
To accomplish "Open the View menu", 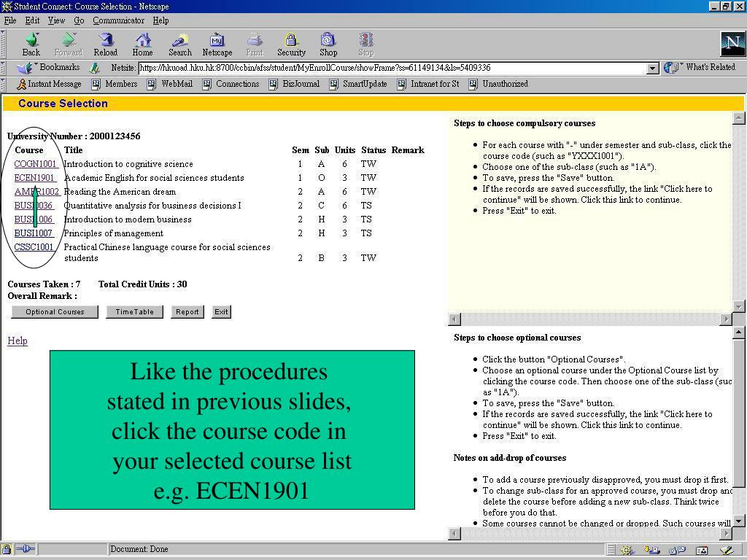I will pos(56,20).
